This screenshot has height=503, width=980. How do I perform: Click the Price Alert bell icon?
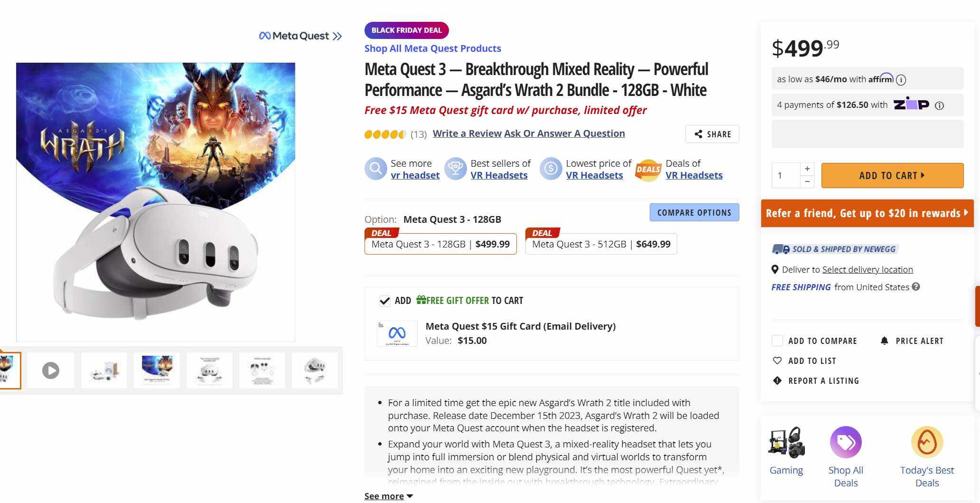(x=884, y=341)
